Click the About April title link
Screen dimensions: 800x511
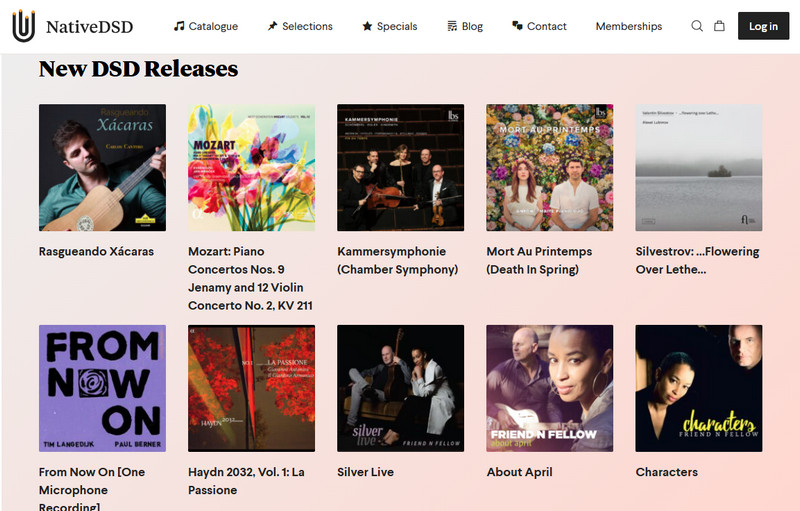click(x=519, y=472)
